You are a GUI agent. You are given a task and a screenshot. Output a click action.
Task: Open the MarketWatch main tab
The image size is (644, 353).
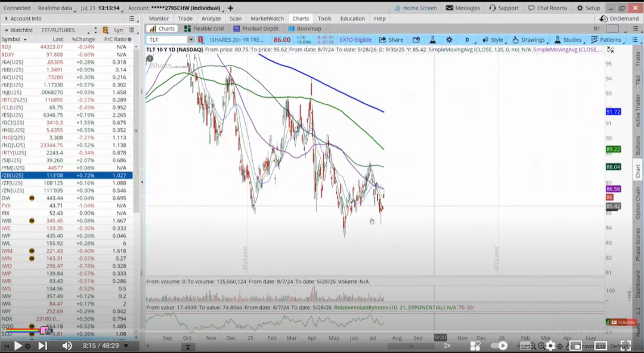pos(267,18)
